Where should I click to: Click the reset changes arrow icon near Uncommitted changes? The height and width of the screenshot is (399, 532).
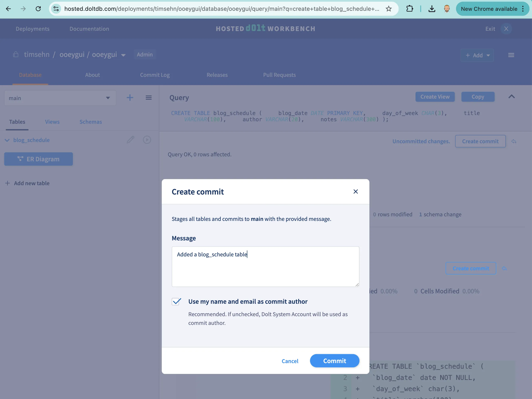point(514,141)
